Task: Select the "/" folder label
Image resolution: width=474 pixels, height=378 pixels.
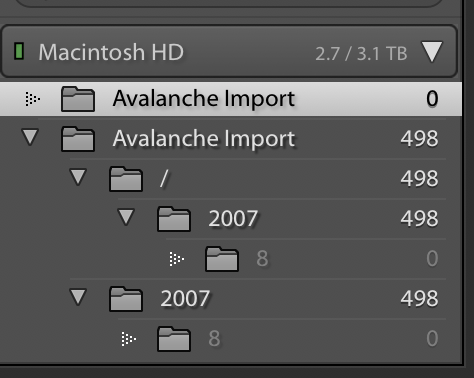Action: click(x=164, y=179)
